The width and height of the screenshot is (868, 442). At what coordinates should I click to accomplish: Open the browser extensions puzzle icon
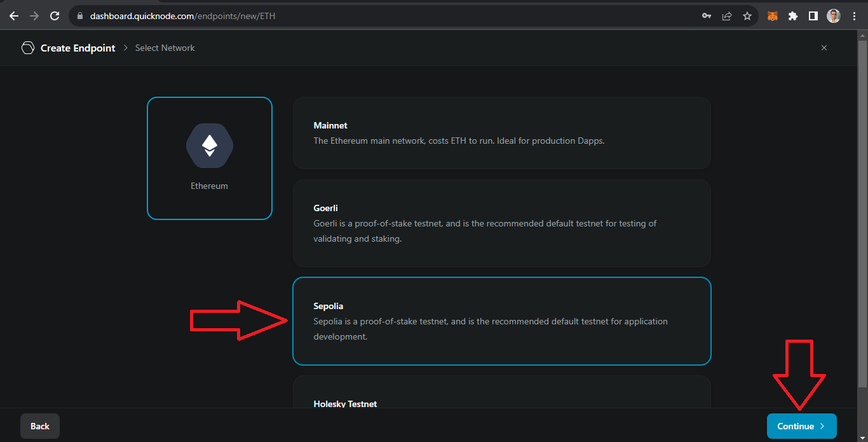point(792,16)
